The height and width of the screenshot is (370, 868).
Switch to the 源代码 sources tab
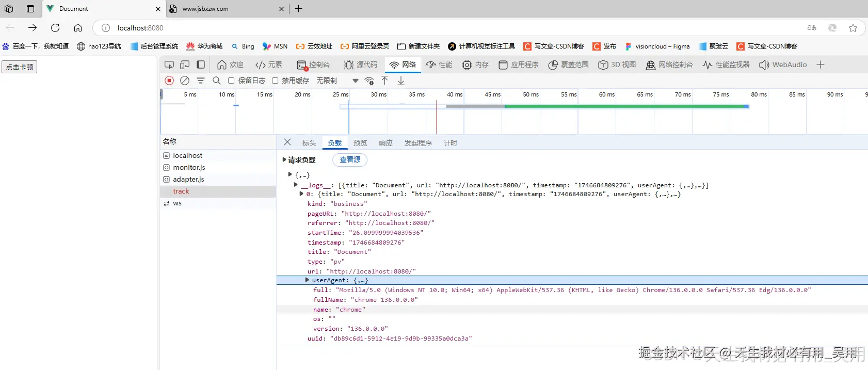click(361, 65)
